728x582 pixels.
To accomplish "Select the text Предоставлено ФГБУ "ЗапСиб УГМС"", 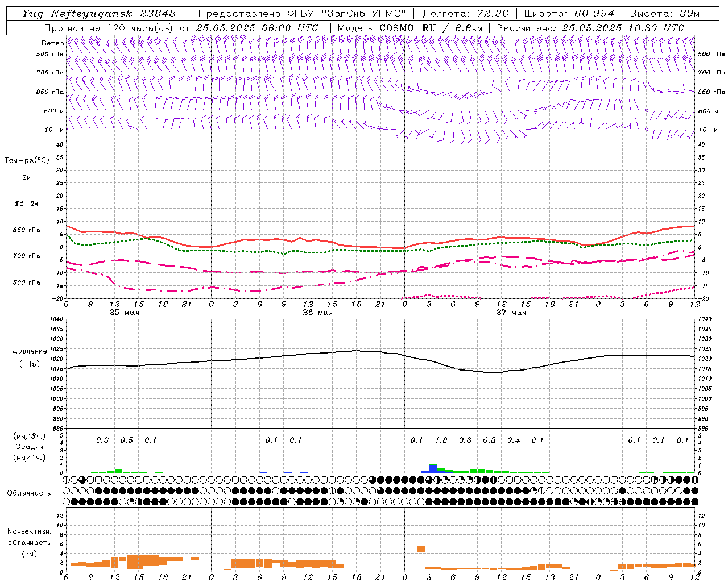I will coord(302,14).
